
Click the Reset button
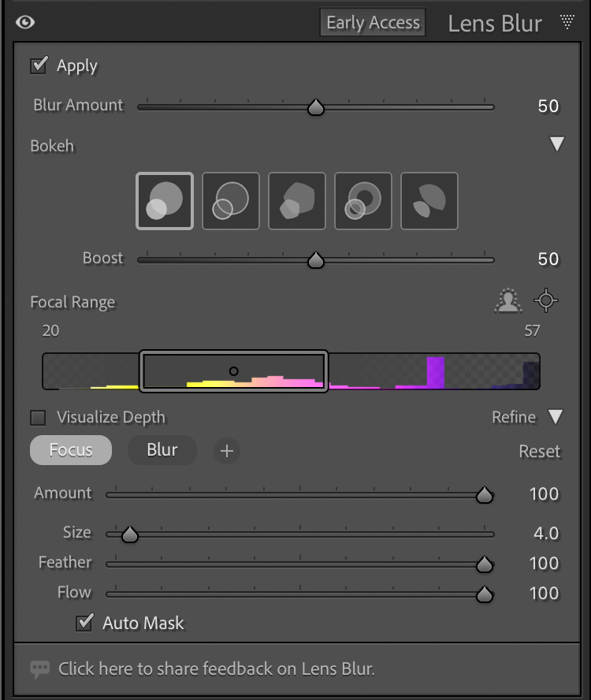click(x=539, y=452)
